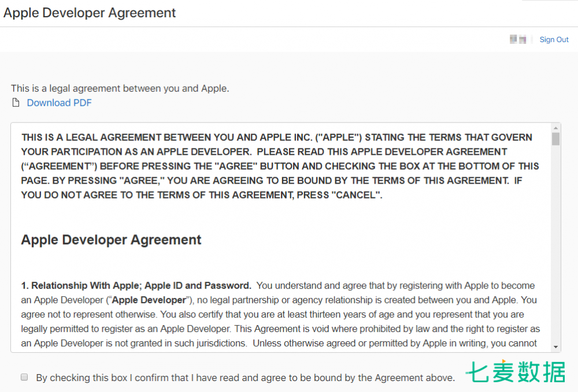Screen dimensions: 578x392
Task: Select the bold Apple Developer Agreement heading inside the box
Action: (x=111, y=240)
